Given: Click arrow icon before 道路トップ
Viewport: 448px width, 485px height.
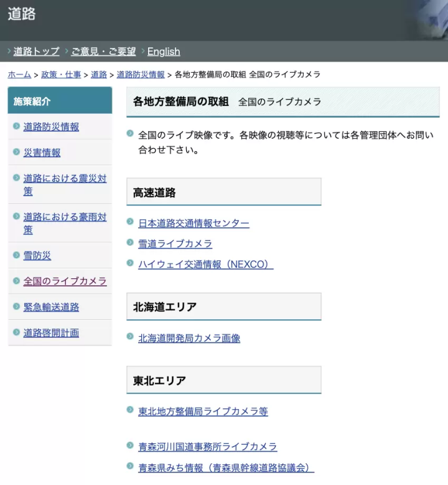Looking at the screenshot, I should 9,50.
